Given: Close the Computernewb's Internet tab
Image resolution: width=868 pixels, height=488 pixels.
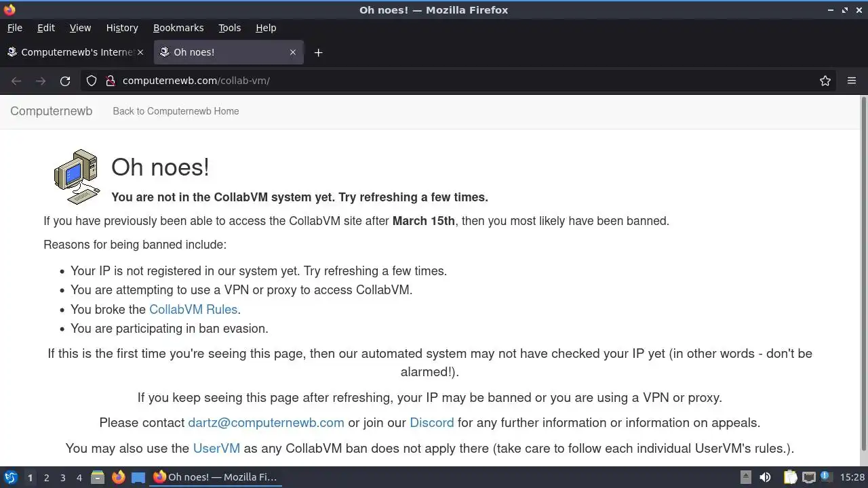Looking at the screenshot, I should 140,52.
